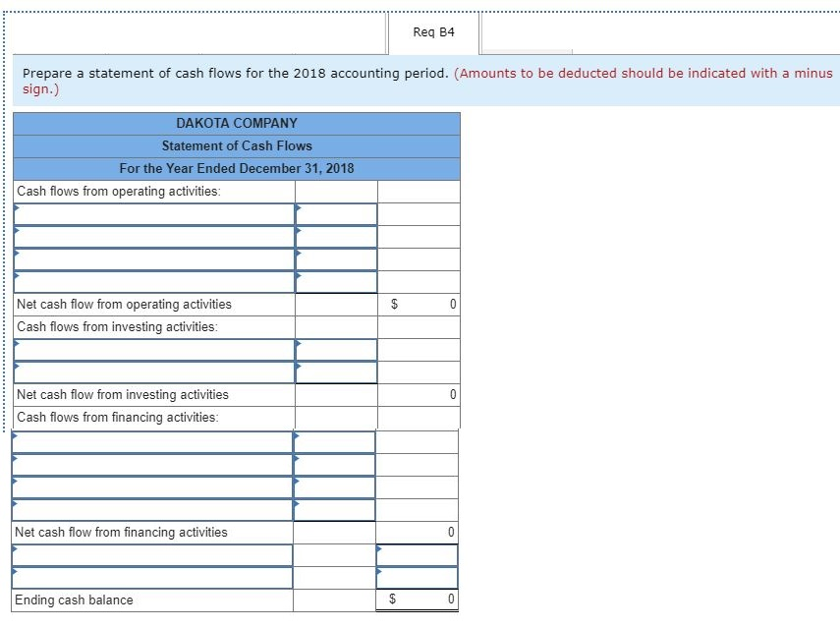Image resolution: width=840 pixels, height=628 pixels.
Task: Click the net investing activities total cell
Action: (417, 394)
